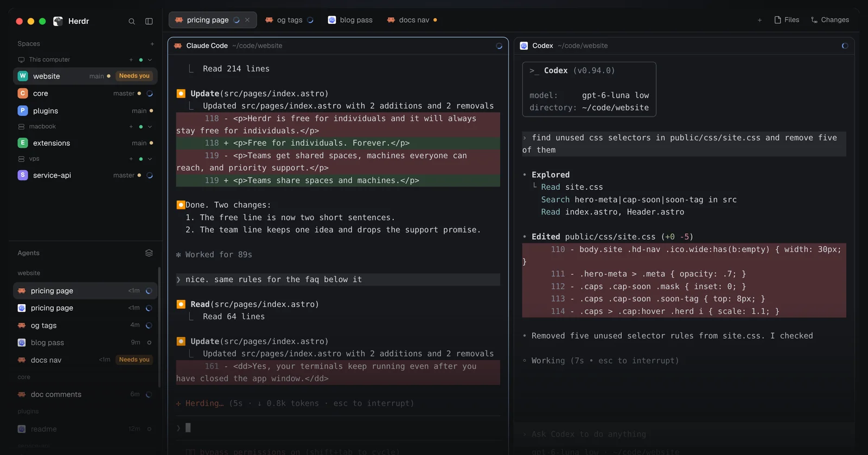Viewport: 868px width, 455px height.
Task: Select the readme agent
Action: pyautogui.click(x=85, y=429)
